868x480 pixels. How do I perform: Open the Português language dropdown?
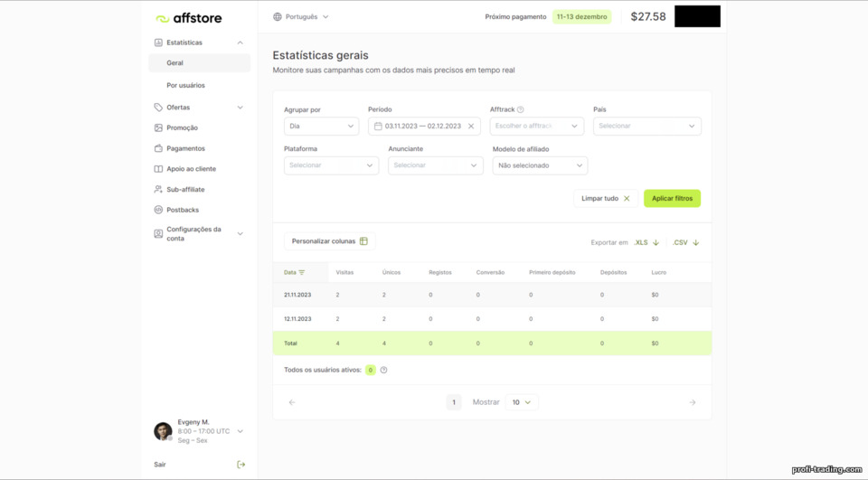(300, 16)
